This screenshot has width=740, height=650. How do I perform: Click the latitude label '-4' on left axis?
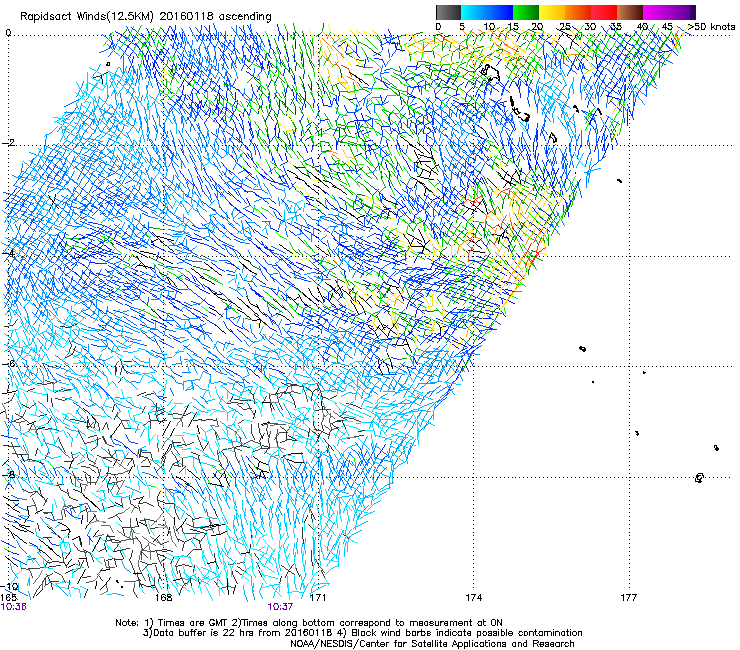coord(8,253)
